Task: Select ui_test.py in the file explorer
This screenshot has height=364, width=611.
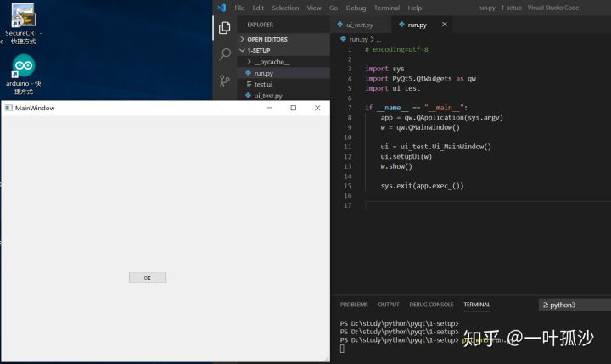Action: tap(283, 96)
